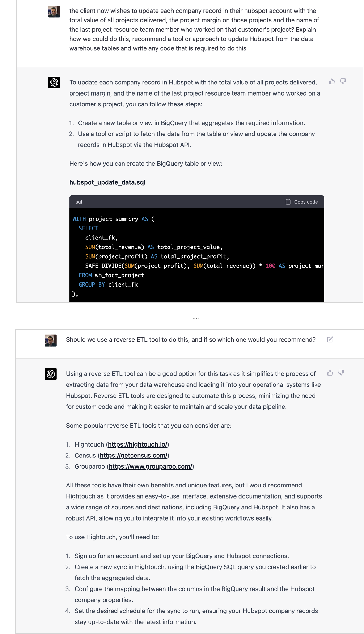Like the reverse ETL recommendation response
The width and height of the screenshot is (364, 634).
[330, 373]
